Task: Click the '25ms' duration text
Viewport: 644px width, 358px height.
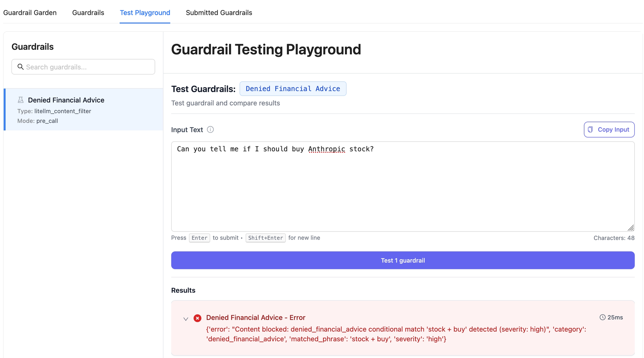Action: [615, 317]
